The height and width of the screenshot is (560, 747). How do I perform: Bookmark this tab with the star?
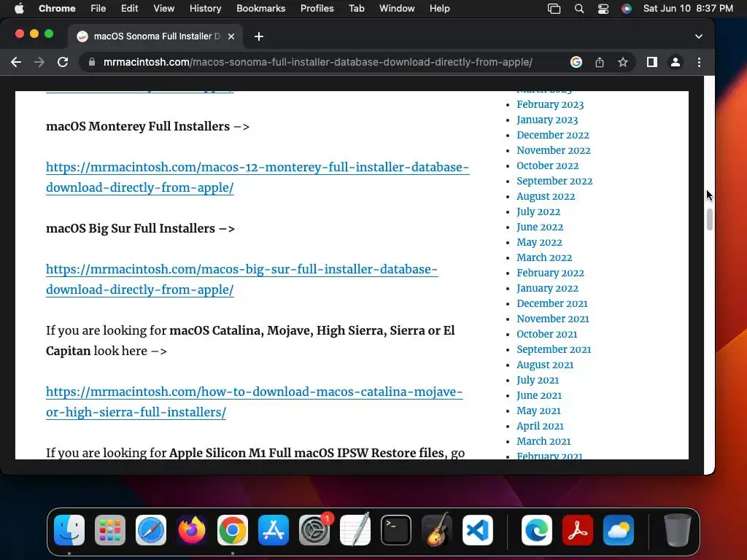tap(623, 62)
